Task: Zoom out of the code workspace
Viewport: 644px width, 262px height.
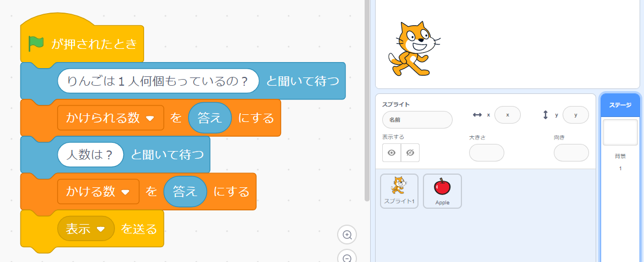Action: pos(347,258)
